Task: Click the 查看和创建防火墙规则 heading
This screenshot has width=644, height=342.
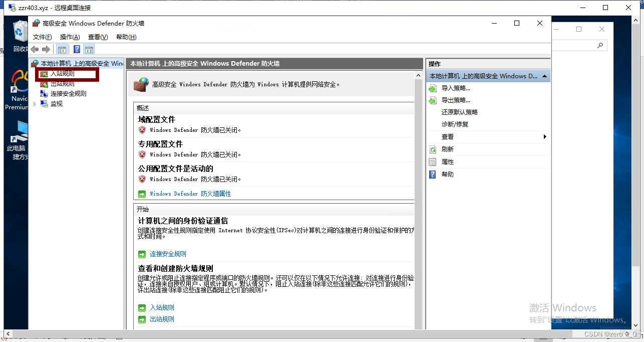Action: 176,268
